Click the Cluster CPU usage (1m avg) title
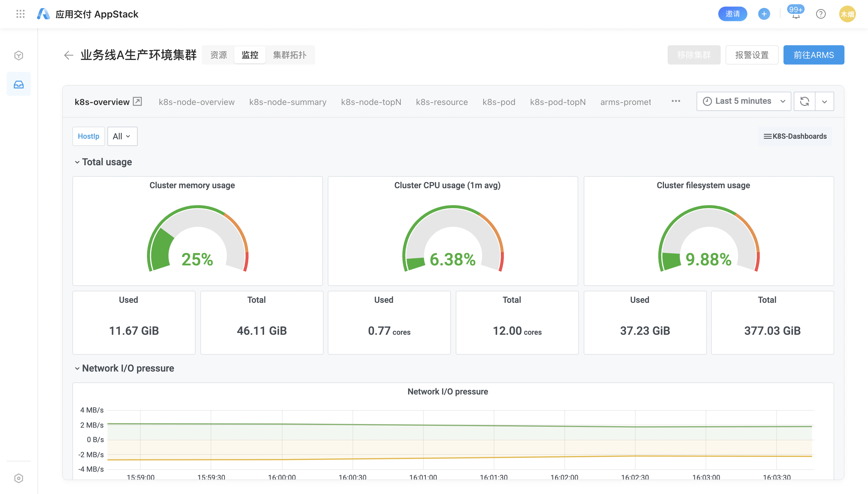This screenshot has width=868, height=494. 447,185
